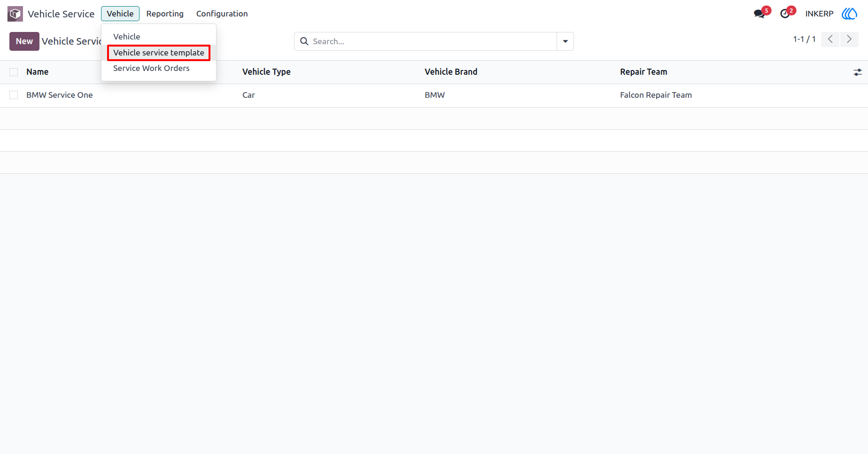Click the New button
Image resolution: width=868 pixels, height=454 pixels.
(x=24, y=41)
